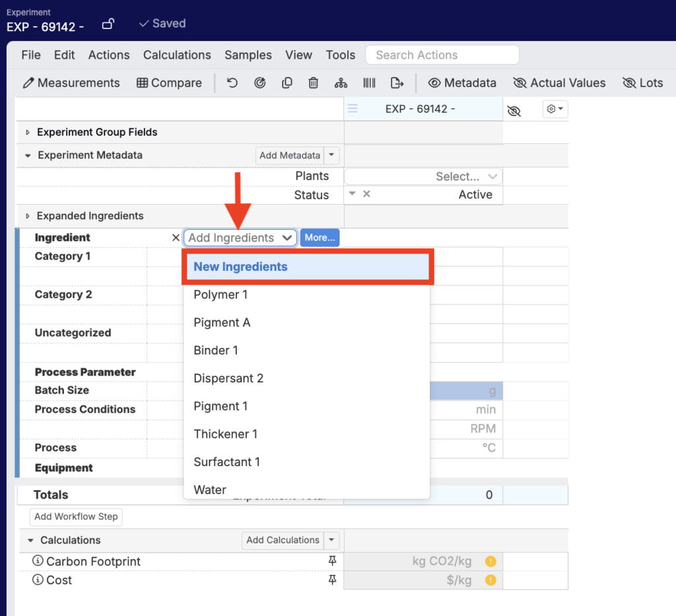Image resolution: width=676 pixels, height=616 pixels.
Task: Open the File menu
Action: point(31,55)
